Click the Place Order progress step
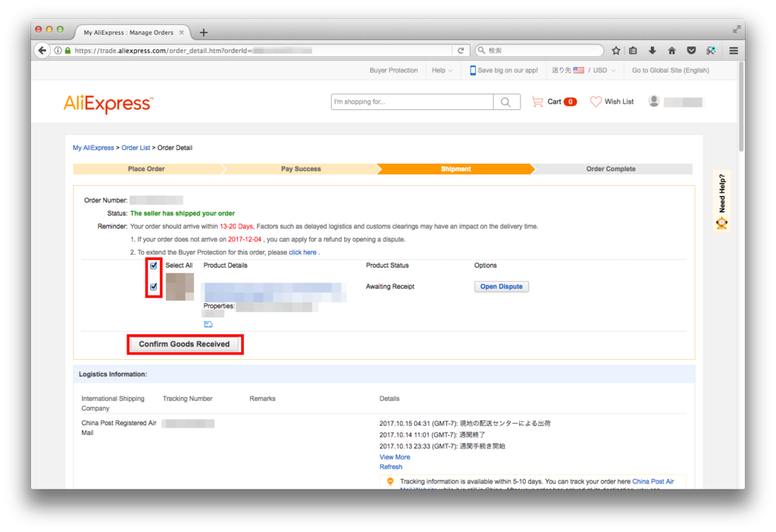 point(146,169)
